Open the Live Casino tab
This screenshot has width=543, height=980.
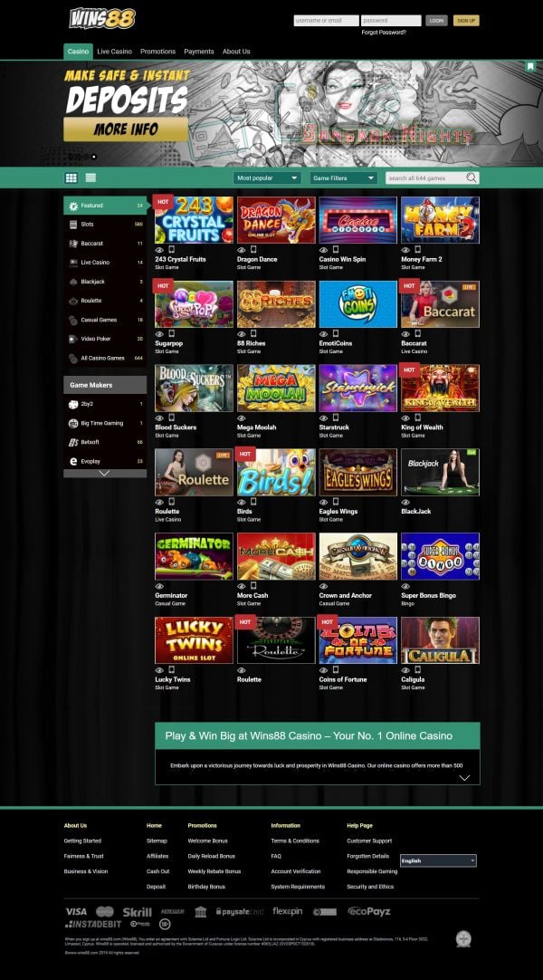pyautogui.click(x=114, y=52)
